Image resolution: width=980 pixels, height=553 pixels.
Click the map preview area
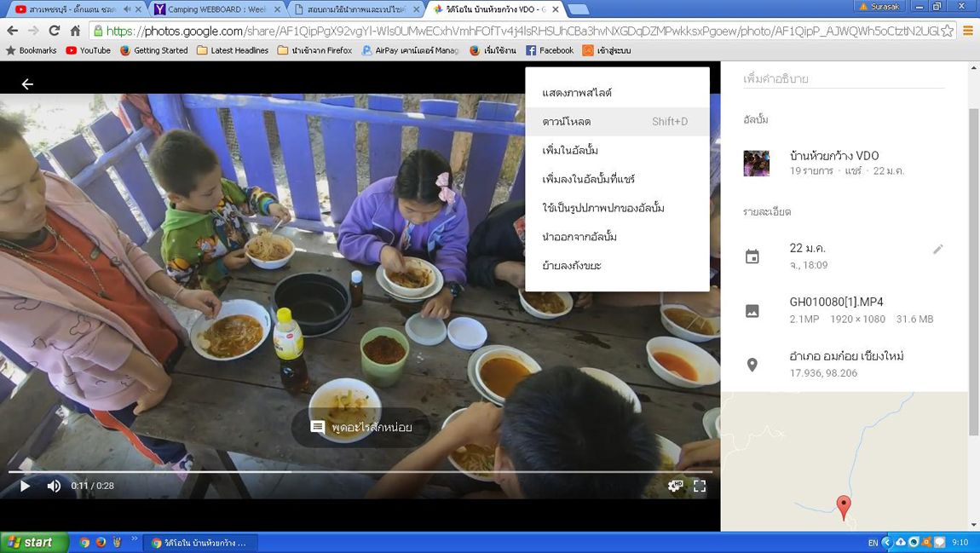click(x=845, y=462)
